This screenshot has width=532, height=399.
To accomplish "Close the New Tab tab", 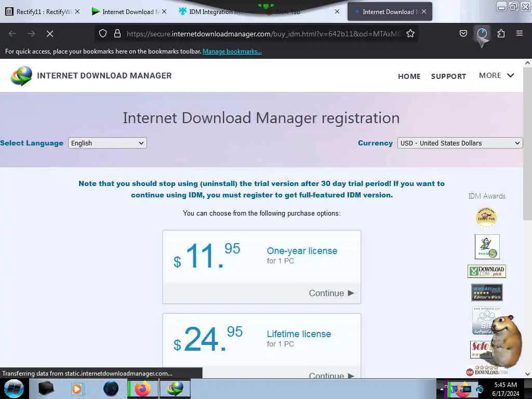I will 337,11.
